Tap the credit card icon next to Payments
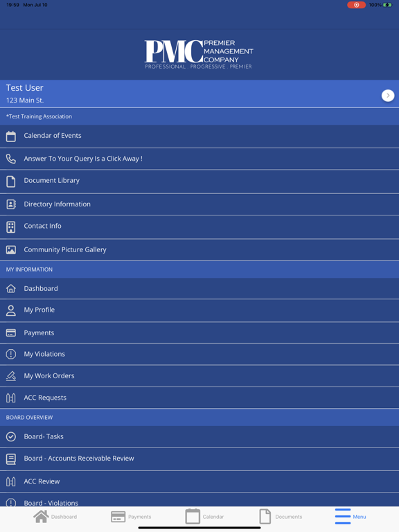 tap(11, 332)
